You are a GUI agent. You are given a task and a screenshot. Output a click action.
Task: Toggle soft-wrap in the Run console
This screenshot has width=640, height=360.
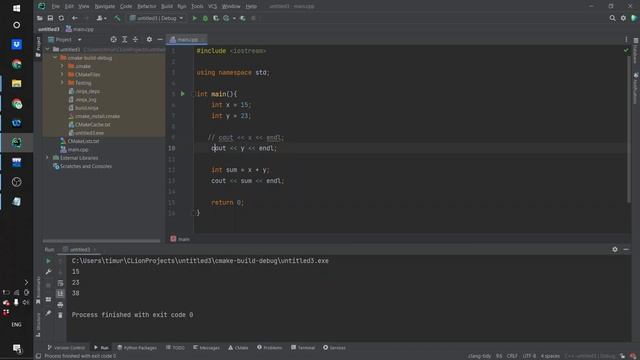[x=60, y=283]
